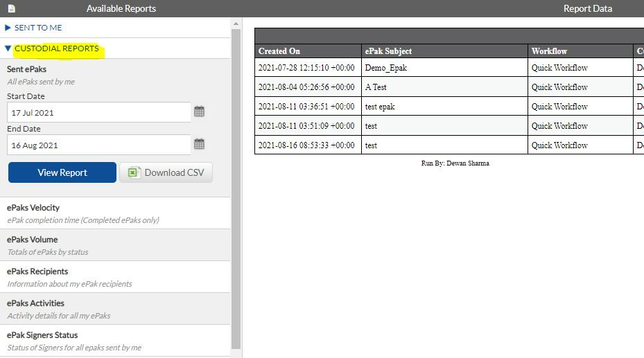
Task: Click the Workflow column header
Action: (580, 51)
